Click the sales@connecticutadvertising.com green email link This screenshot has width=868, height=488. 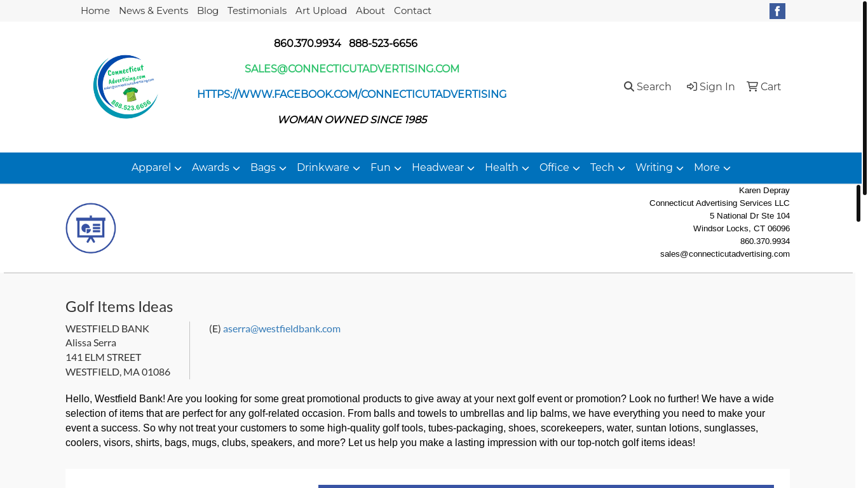[x=352, y=69]
